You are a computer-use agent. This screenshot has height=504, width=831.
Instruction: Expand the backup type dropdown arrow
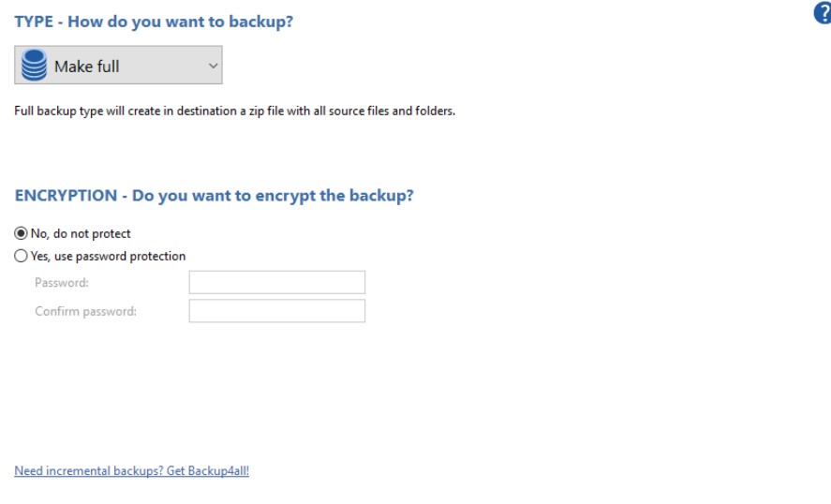click(213, 67)
